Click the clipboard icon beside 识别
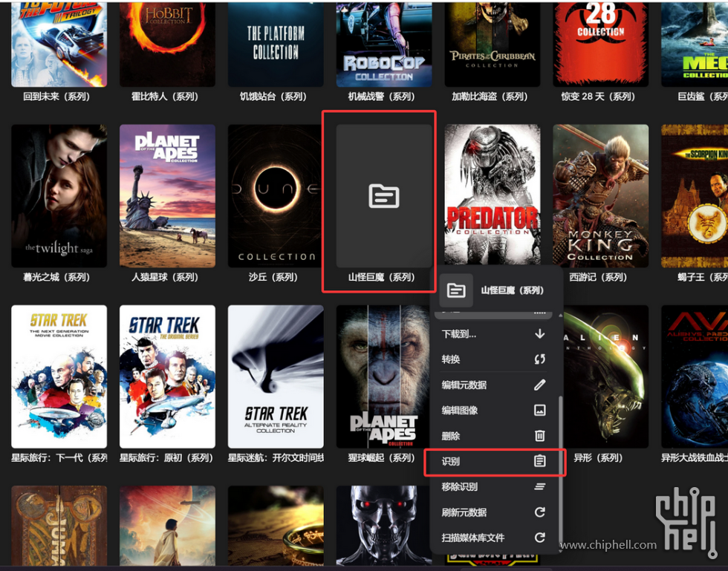This screenshot has height=571, width=728. coord(539,461)
